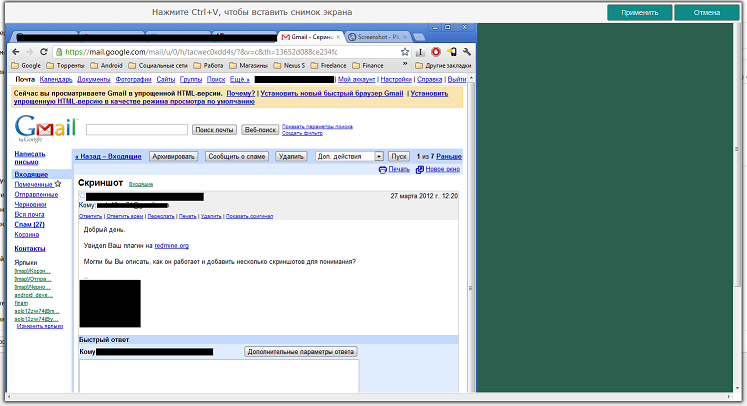Star the Скриншот email message

(x=82, y=195)
